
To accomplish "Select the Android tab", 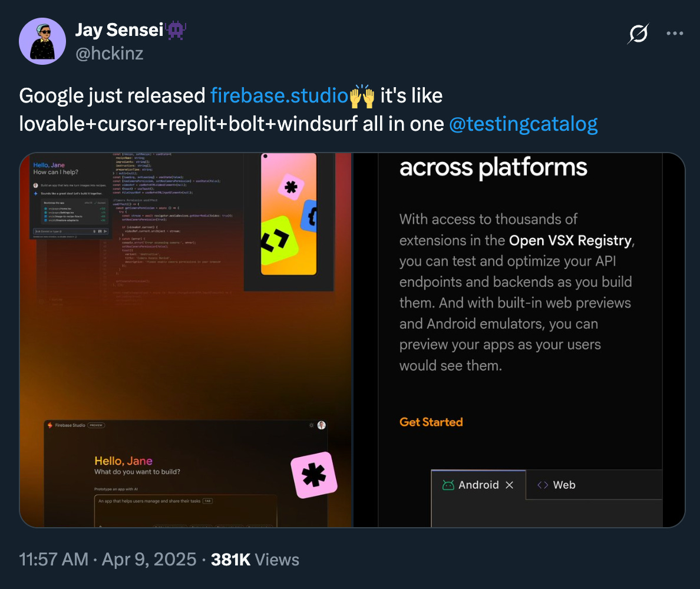I will point(478,485).
